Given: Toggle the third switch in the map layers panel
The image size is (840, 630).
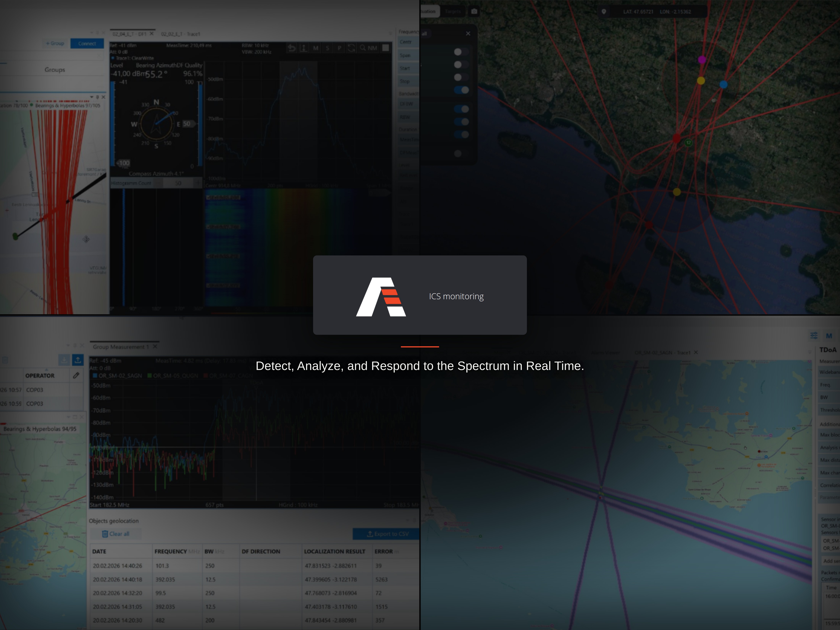Looking at the screenshot, I should pyautogui.click(x=461, y=77).
